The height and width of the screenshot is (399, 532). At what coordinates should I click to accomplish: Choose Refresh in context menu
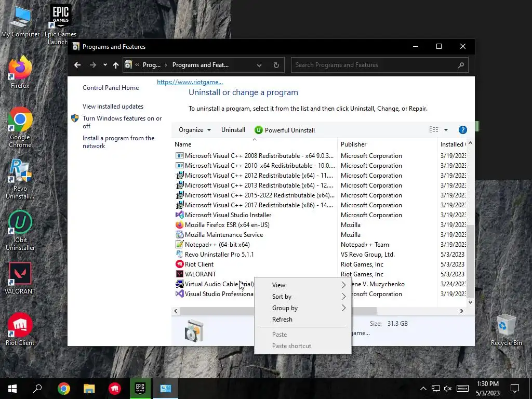click(x=303, y=320)
